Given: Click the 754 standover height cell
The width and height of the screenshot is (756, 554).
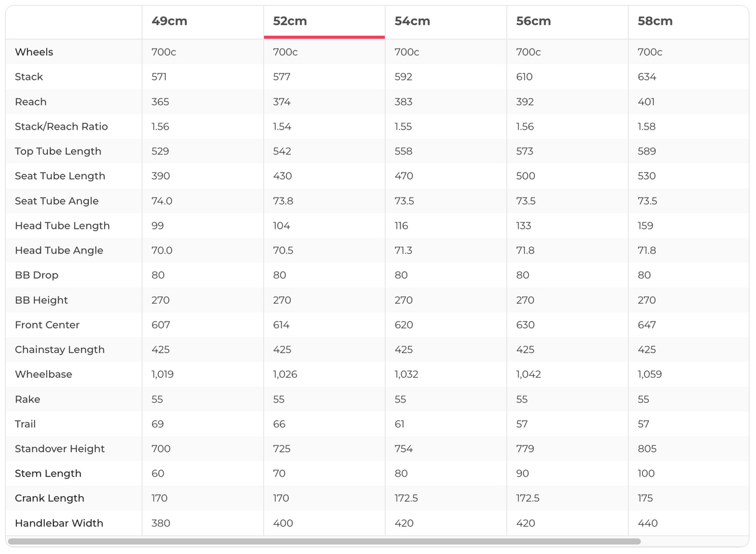Looking at the screenshot, I should coord(404,449).
